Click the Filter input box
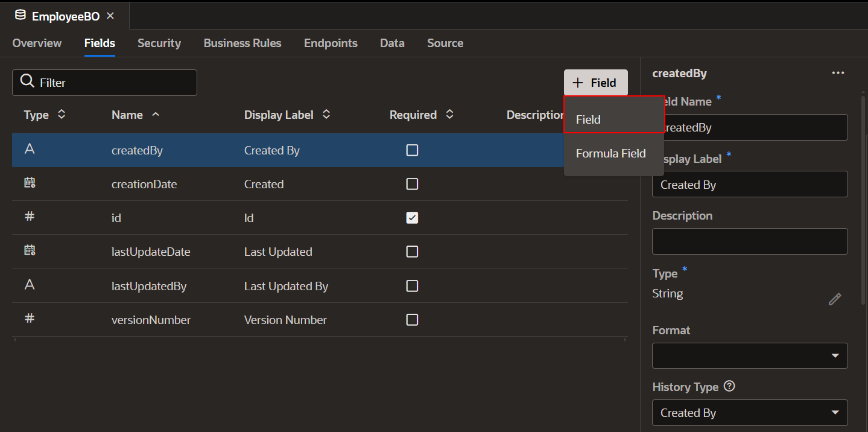The image size is (868, 432). (104, 83)
